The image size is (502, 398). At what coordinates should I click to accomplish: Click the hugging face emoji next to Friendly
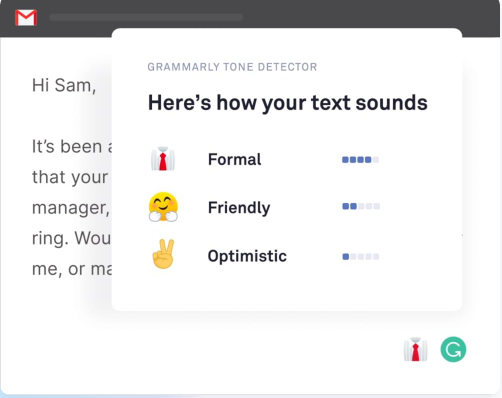pyautogui.click(x=163, y=207)
